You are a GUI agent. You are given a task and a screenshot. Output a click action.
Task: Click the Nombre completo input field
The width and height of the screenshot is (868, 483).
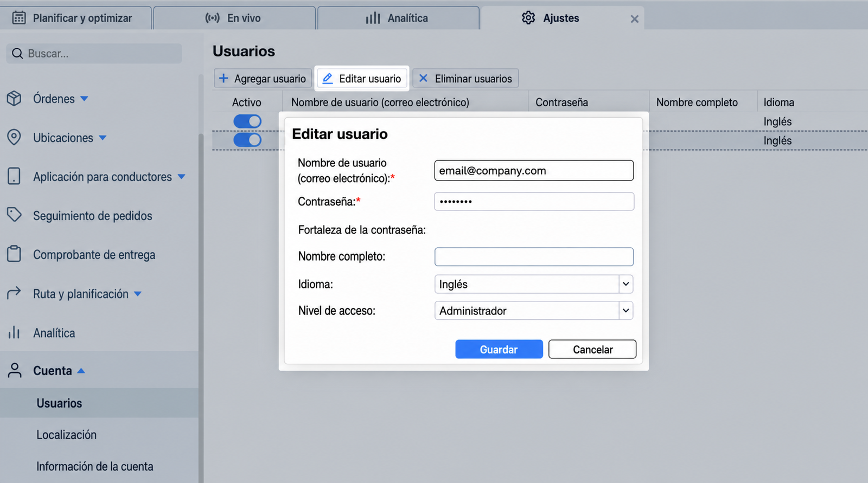[534, 256]
